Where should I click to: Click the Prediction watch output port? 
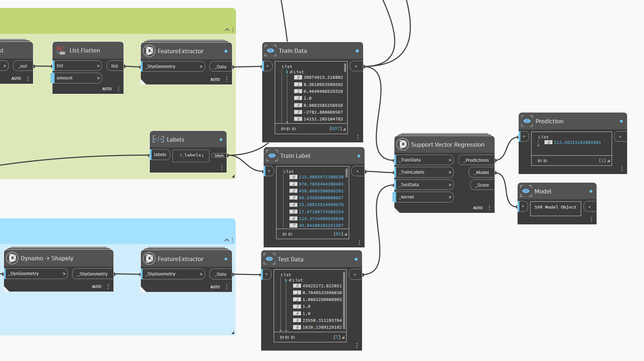[620, 137]
